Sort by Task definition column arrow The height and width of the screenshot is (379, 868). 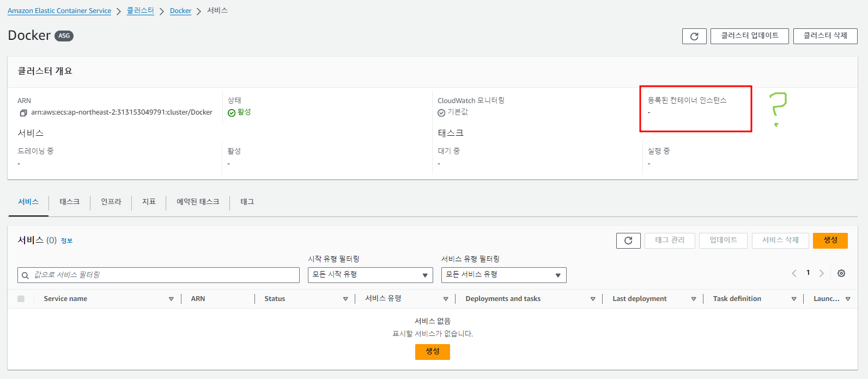[794, 299]
